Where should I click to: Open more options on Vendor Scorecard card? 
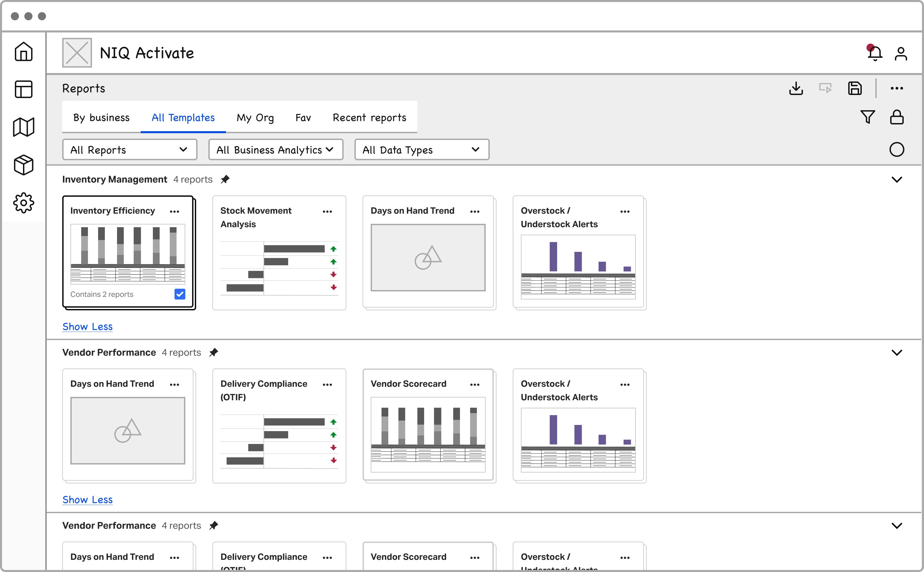coord(475,384)
